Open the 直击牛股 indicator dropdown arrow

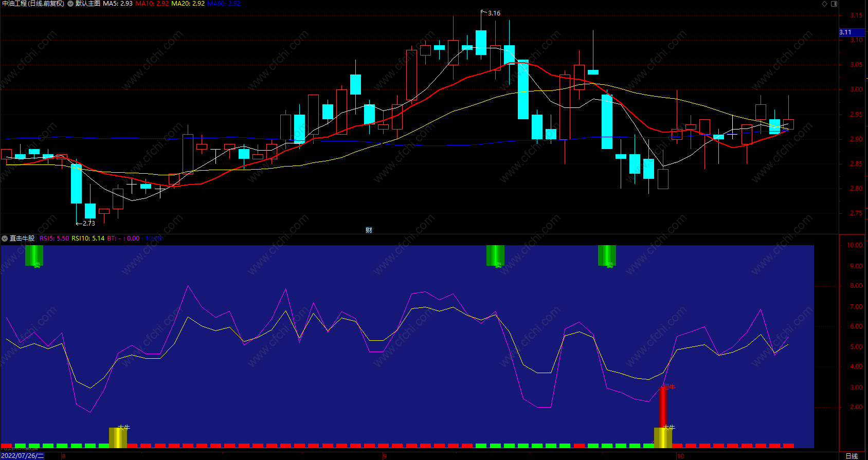click(x=5, y=238)
